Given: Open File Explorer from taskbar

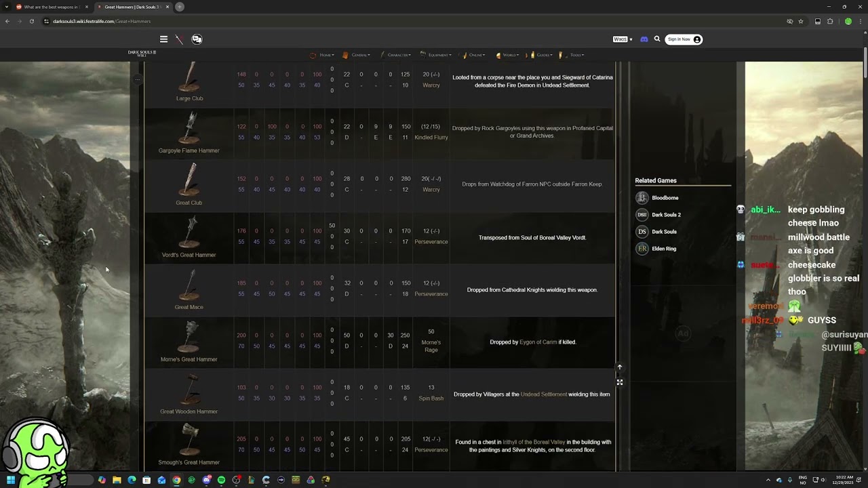Looking at the screenshot, I should pos(117,480).
